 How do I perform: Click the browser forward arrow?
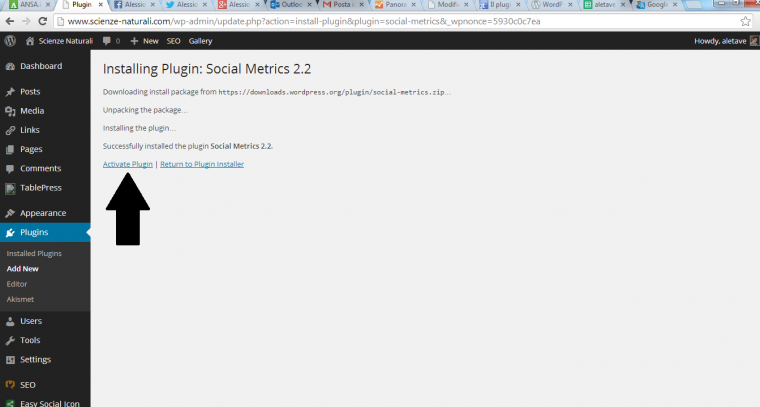click(x=26, y=21)
